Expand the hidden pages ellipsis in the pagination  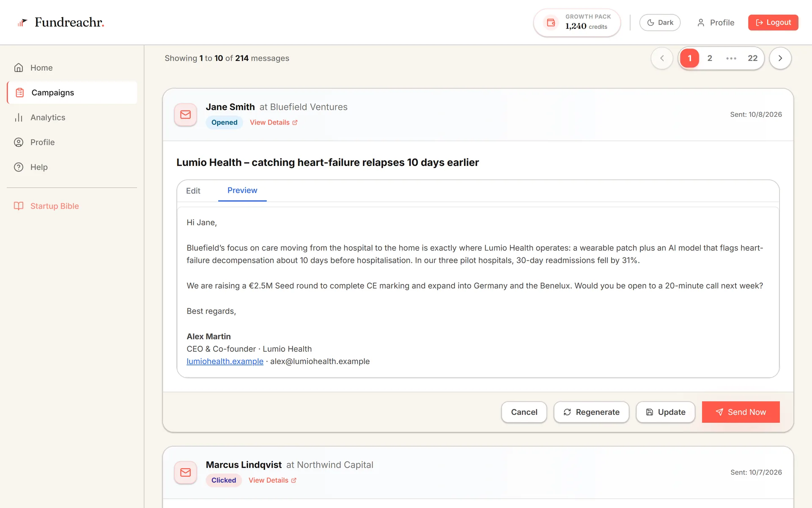(731, 58)
